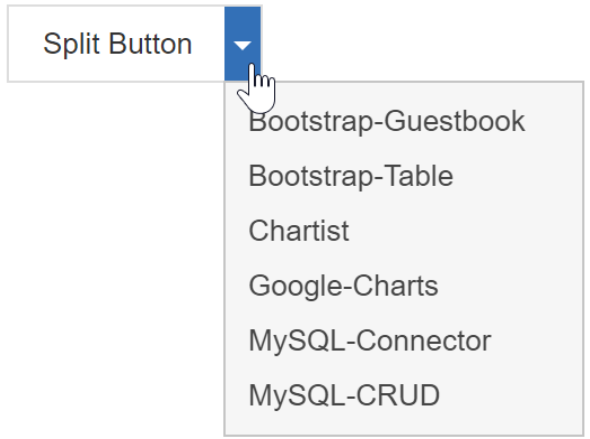Toggle the blue dropdown caret button
Screen dimensions: 590x439
click(242, 44)
